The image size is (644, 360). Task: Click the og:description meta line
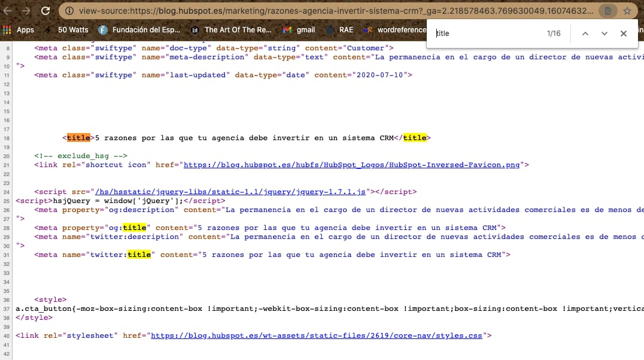coord(339,210)
